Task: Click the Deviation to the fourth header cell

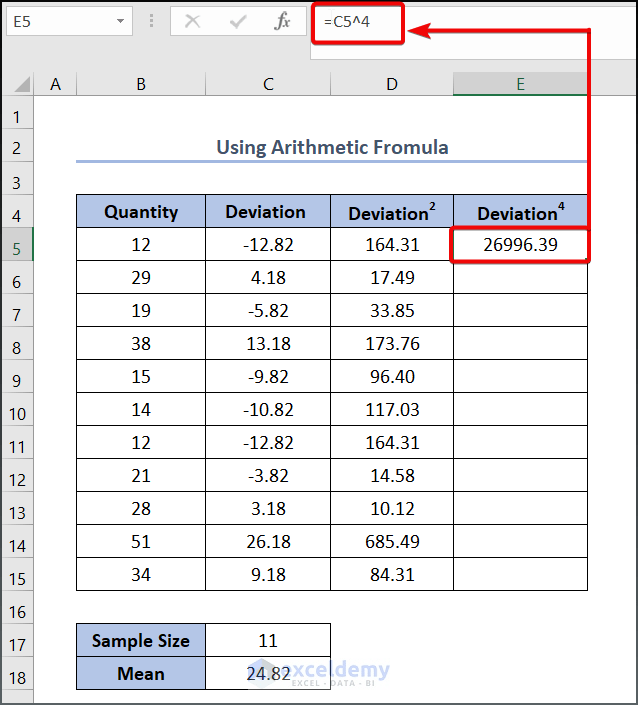Action: tap(520, 211)
